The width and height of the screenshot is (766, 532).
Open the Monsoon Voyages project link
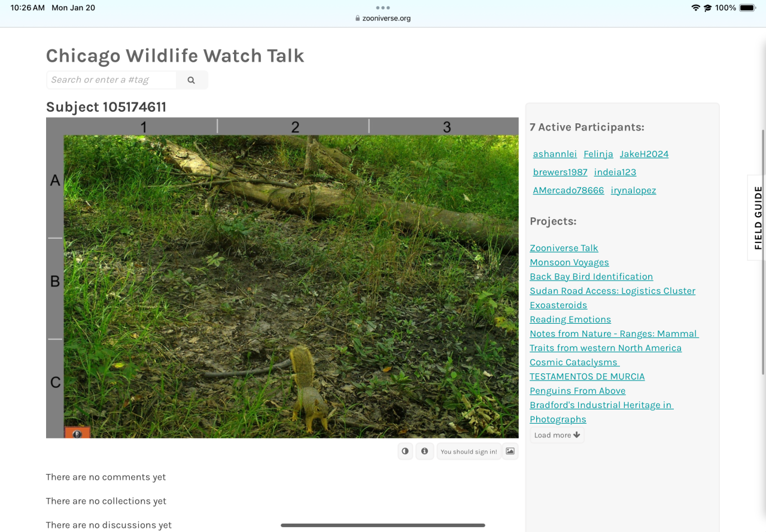click(569, 262)
